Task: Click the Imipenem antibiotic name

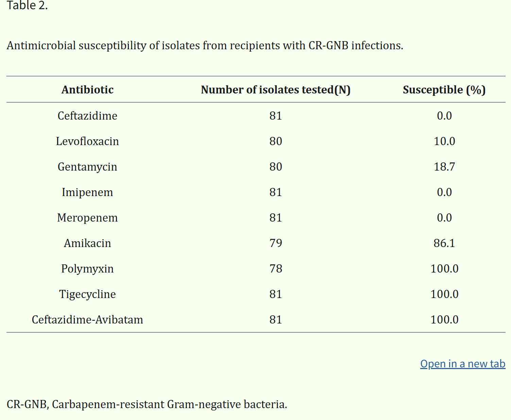Action: click(x=87, y=192)
